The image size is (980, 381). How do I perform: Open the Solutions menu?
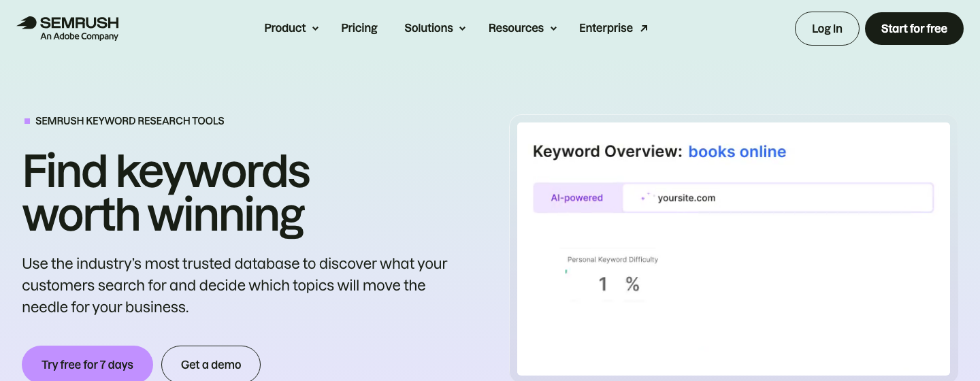click(x=435, y=28)
